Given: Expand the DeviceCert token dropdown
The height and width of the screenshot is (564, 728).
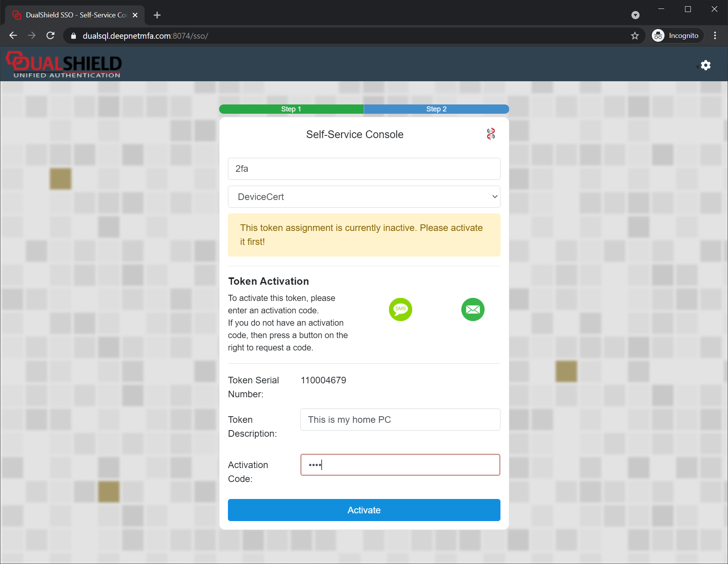Looking at the screenshot, I should [364, 197].
